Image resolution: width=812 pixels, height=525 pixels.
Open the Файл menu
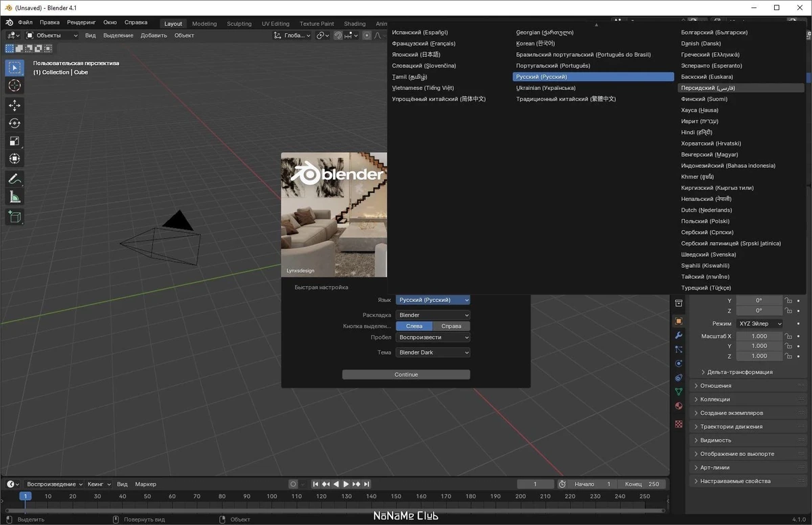pos(25,22)
